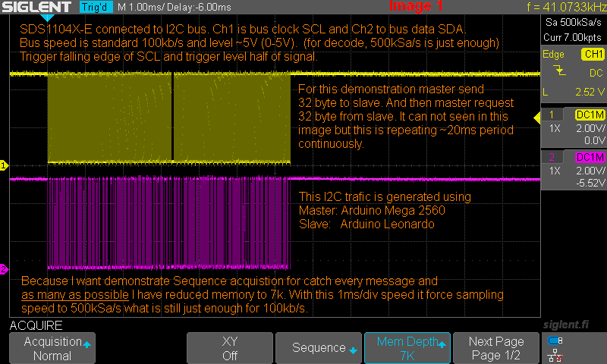Screen dimensions: 607x364
Task: Click the Edge trigger type label
Action: pyautogui.click(x=553, y=54)
